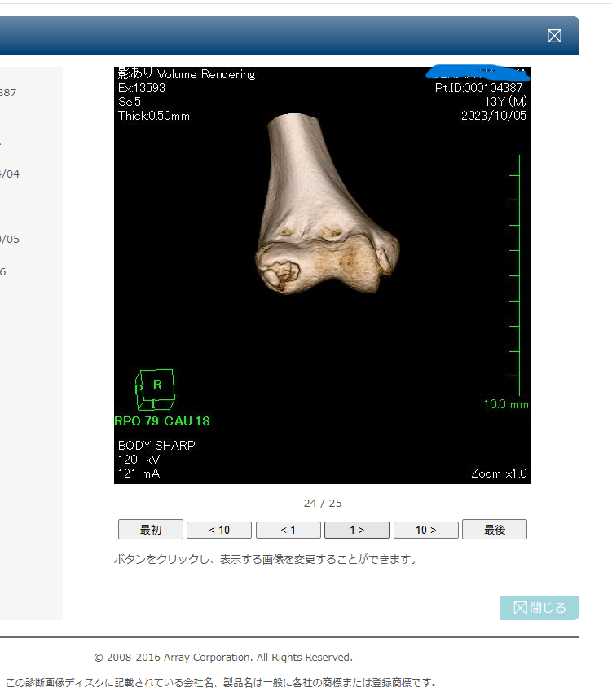Select the RPO:79 CAU:18 angle label
612x700 pixels.
(x=162, y=421)
